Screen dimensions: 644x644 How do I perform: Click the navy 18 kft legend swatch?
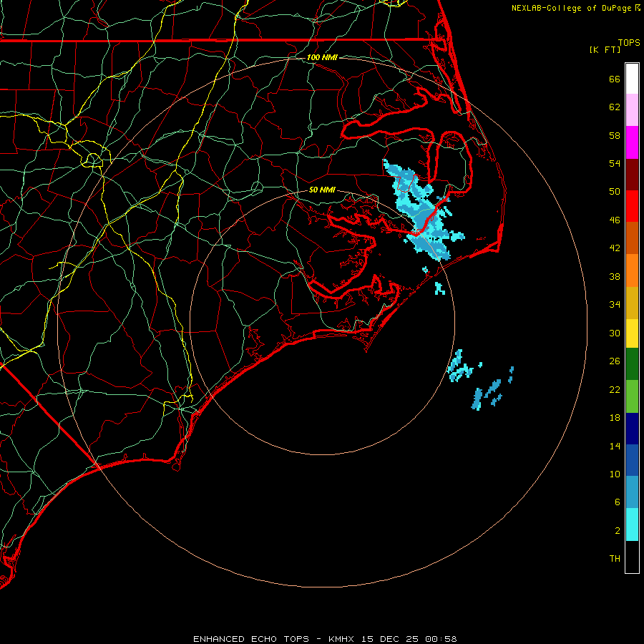coord(632,429)
